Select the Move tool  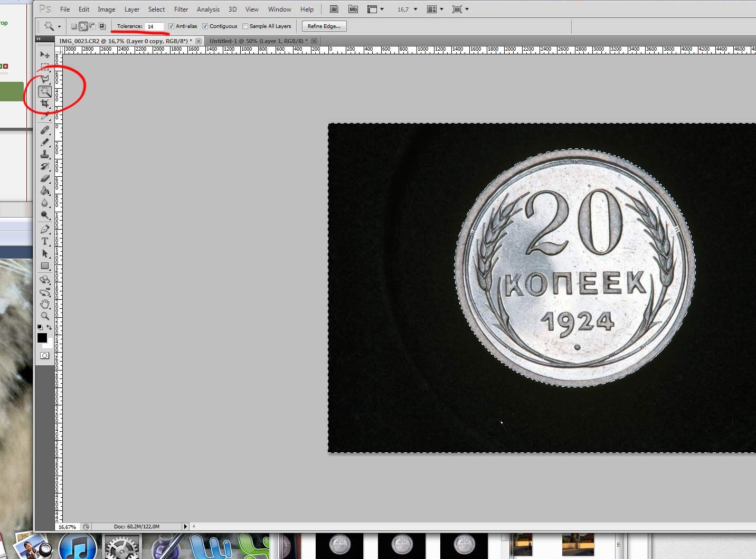(45, 55)
